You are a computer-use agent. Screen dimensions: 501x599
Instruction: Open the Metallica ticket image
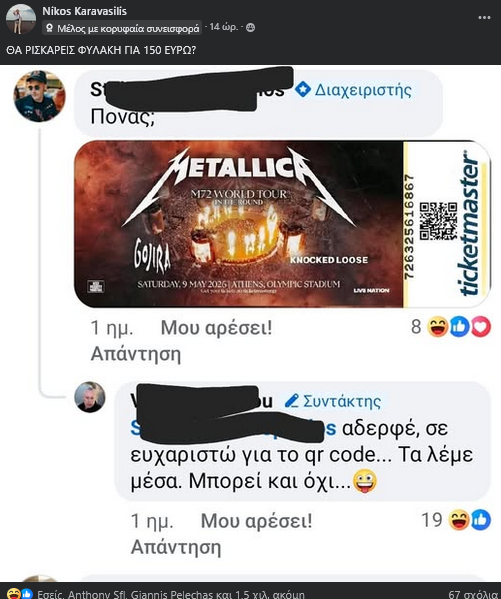282,224
